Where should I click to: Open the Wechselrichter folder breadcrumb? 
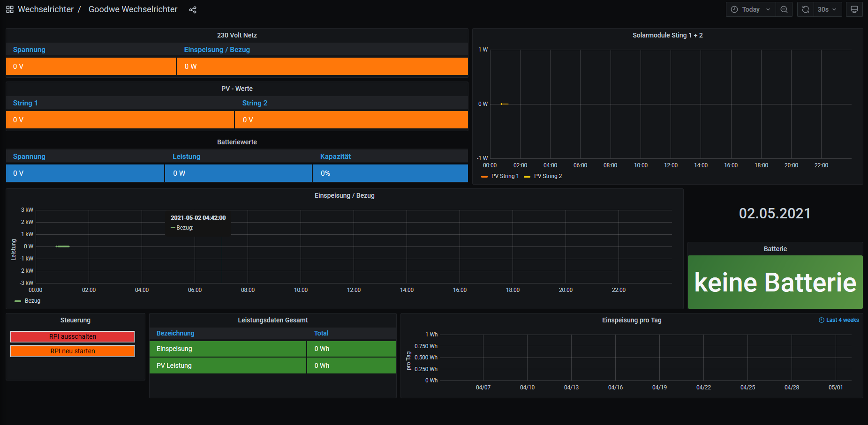[x=45, y=9]
